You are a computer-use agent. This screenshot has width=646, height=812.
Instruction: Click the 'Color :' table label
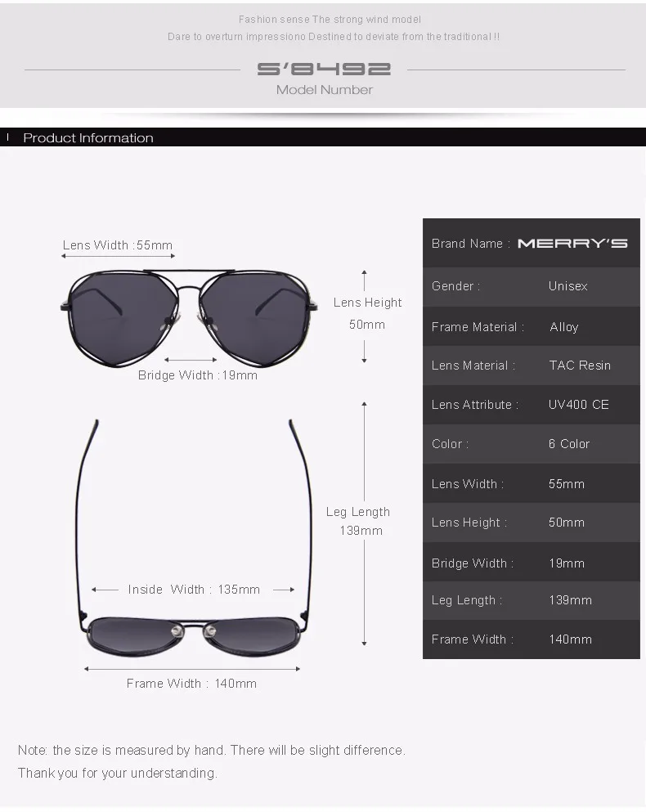point(451,444)
